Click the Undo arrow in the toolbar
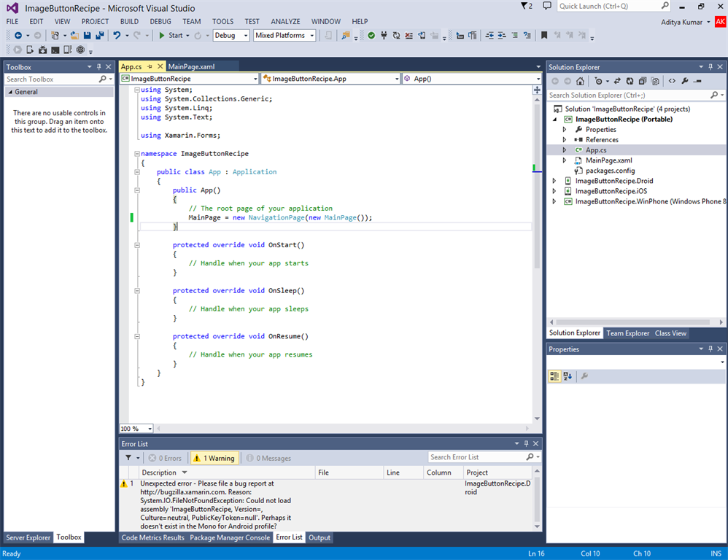This screenshot has width=728, height=560. pos(117,35)
